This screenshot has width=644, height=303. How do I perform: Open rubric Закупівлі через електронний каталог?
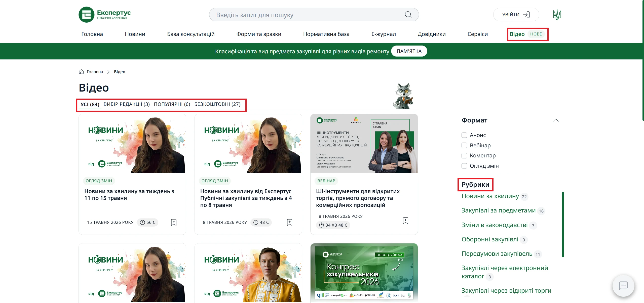tap(505, 272)
